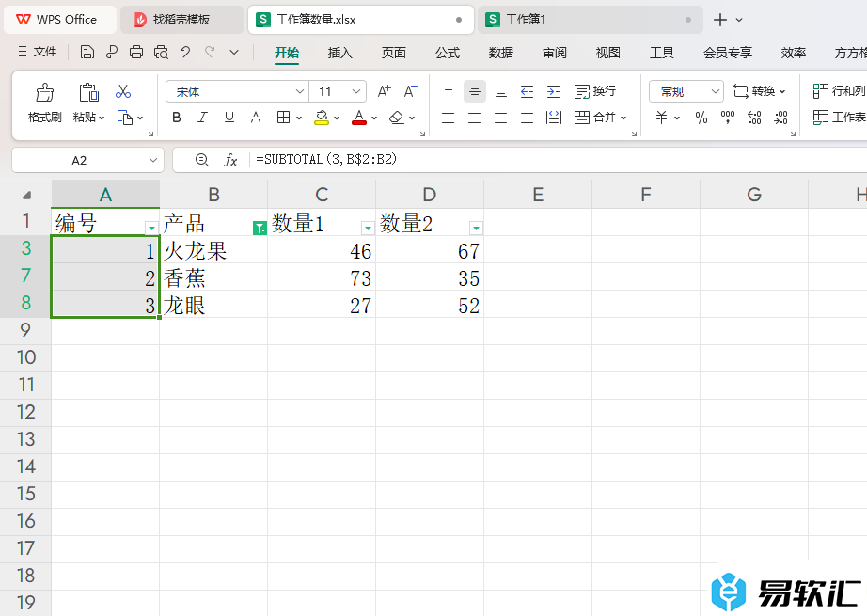Open filter dropdown for 编号 column

pos(151,228)
